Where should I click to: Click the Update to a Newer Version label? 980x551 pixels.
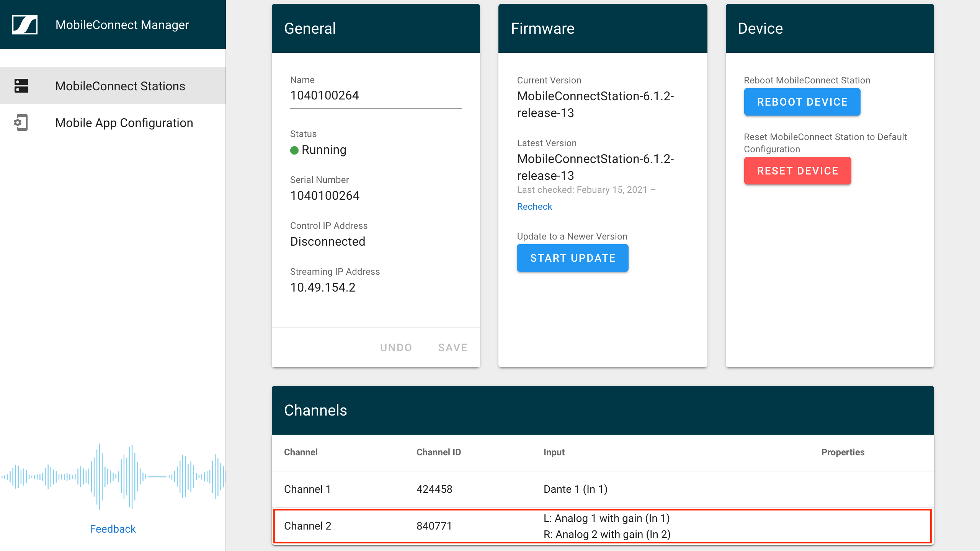click(x=572, y=236)
